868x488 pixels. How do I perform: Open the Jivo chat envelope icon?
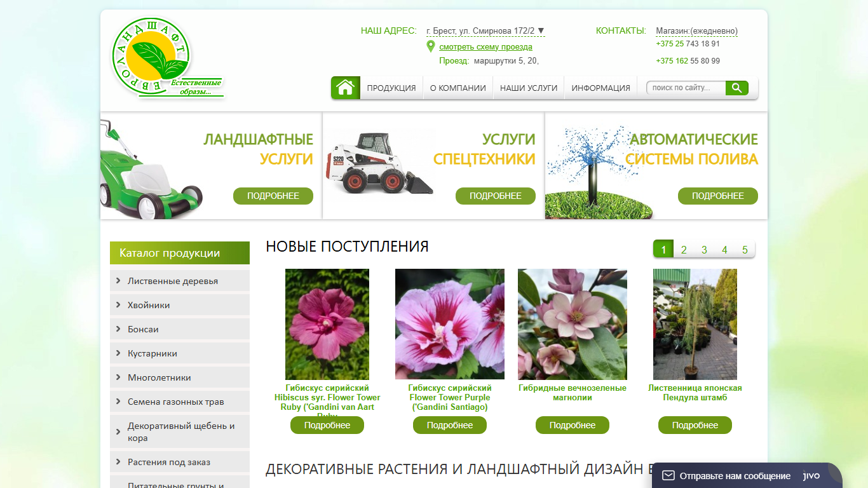click(x=668, y=475)
